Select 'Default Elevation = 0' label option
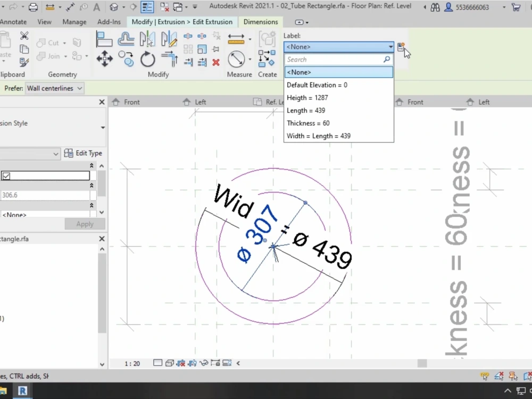This screenshot has width=532, height=399. coord(338,85)
